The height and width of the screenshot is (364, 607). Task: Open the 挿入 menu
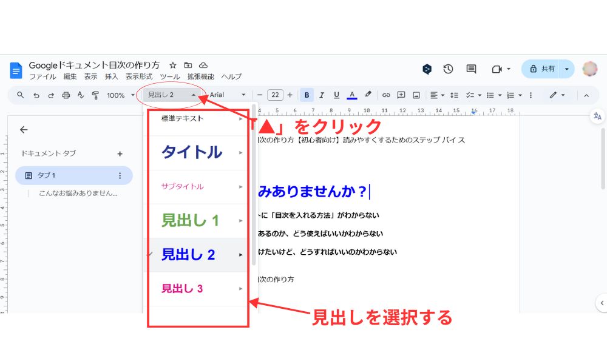coord(111,76)
